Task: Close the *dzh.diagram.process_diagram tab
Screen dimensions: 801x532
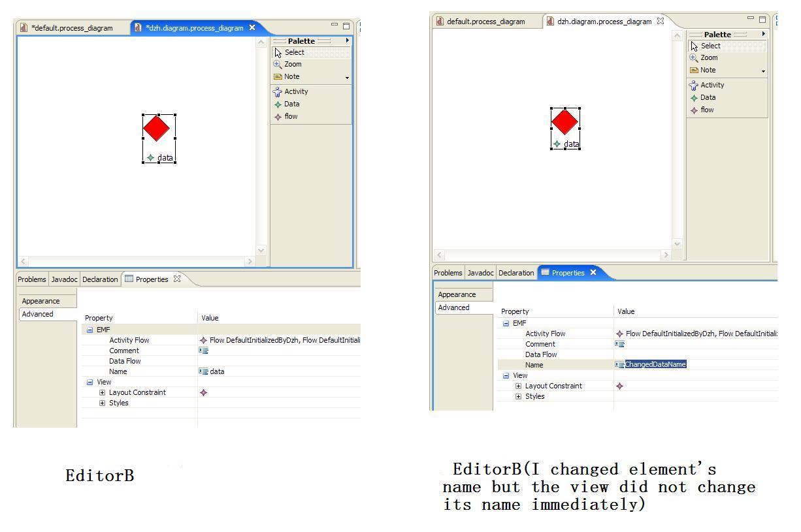Action: click(252, 27)
